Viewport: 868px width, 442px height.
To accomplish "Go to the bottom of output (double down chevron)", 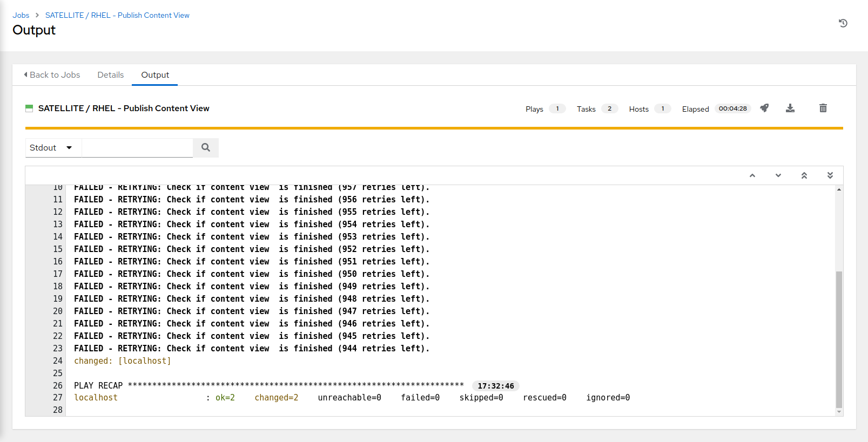I will point(830,175).
